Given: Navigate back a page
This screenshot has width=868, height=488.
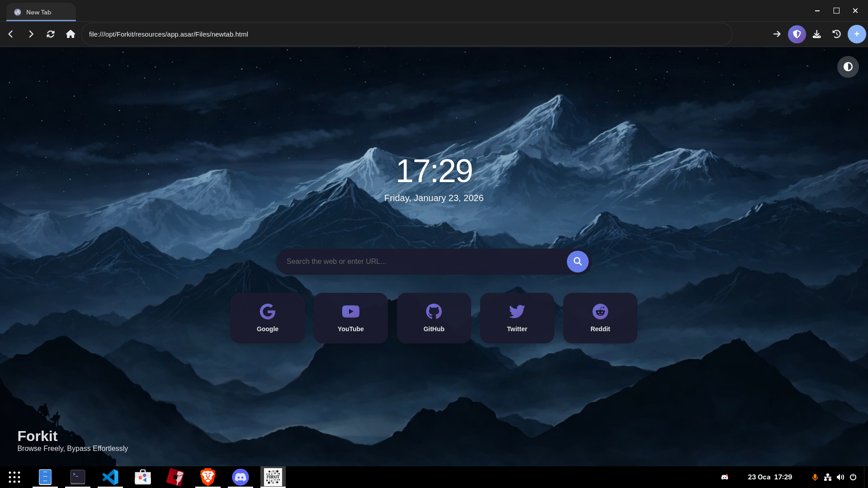Looking at the screenshot, I should [10, 34].
